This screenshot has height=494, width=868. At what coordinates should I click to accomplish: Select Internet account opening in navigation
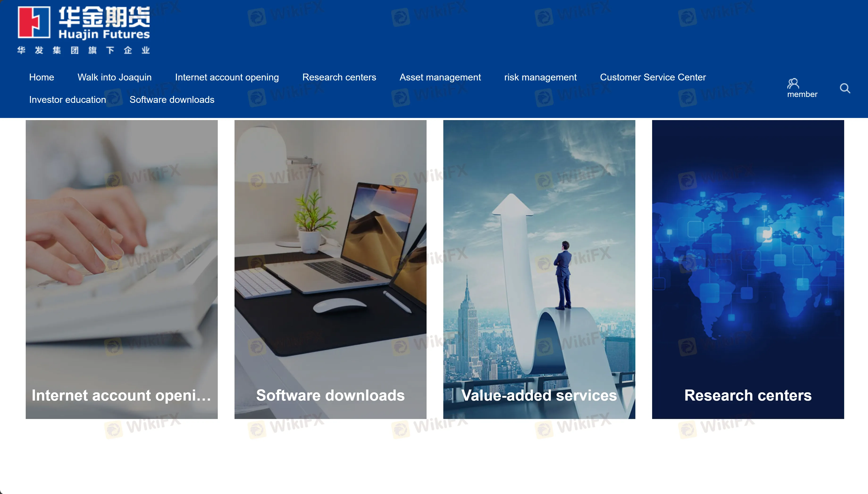tap(227, 77)
